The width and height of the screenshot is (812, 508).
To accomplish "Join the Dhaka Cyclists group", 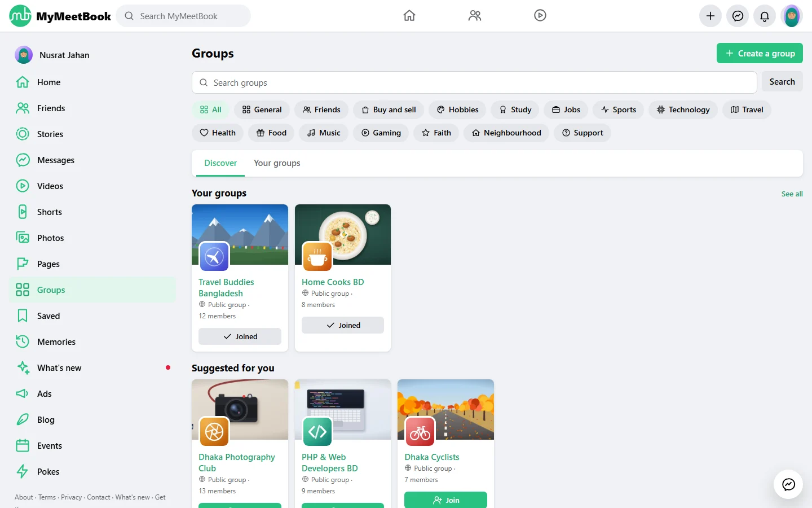I will (x=445, y=500).
